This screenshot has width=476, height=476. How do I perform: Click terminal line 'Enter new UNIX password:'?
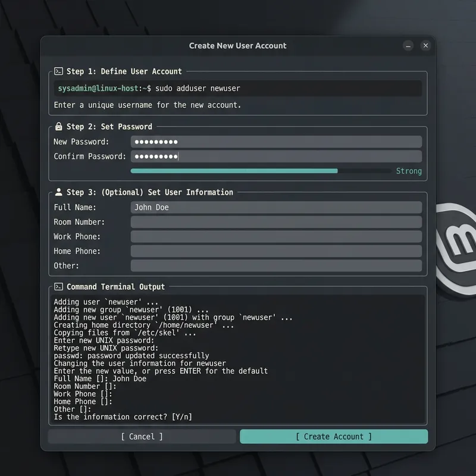104,340
